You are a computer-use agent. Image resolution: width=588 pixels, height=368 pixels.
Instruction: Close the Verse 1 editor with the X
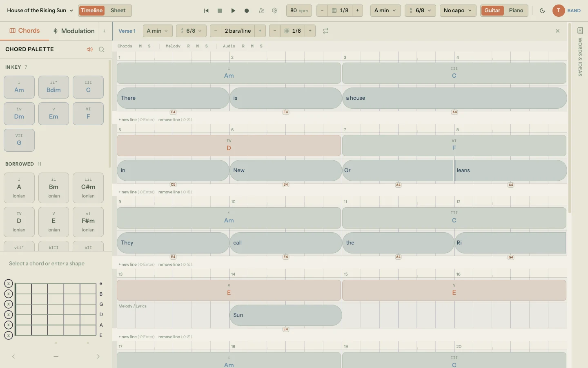[557, 31]
